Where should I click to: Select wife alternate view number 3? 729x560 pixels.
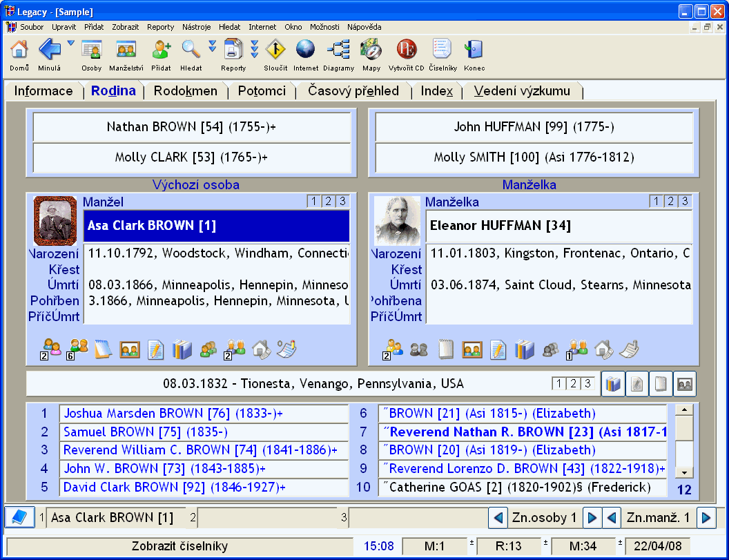[684, 202]
